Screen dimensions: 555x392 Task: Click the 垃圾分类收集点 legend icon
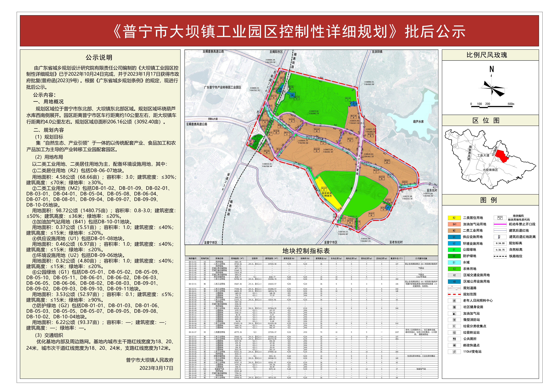click(454, 326)
